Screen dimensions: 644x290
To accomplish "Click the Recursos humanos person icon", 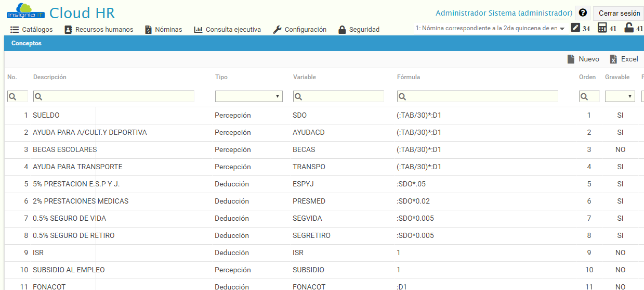I will point(68,30).
